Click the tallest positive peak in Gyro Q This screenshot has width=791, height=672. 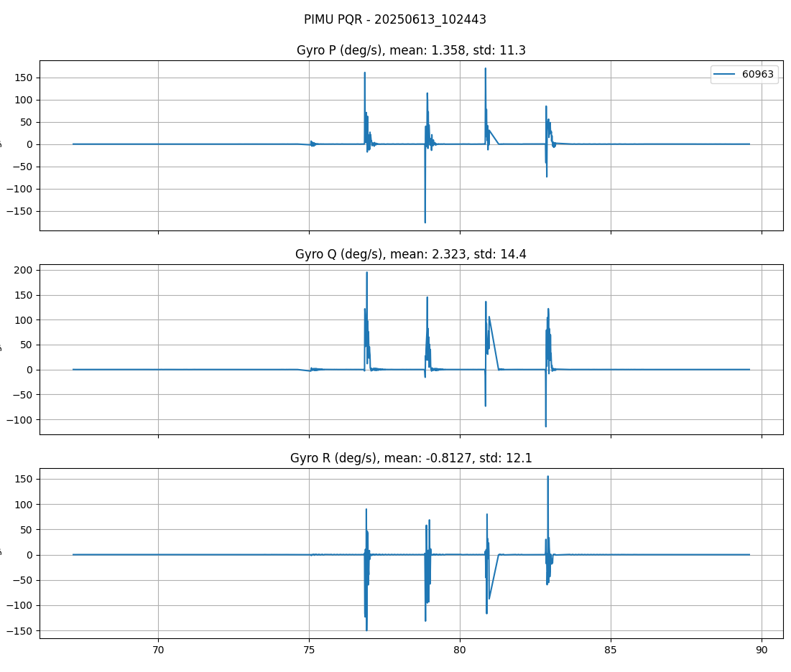click(x=366, y=273)
